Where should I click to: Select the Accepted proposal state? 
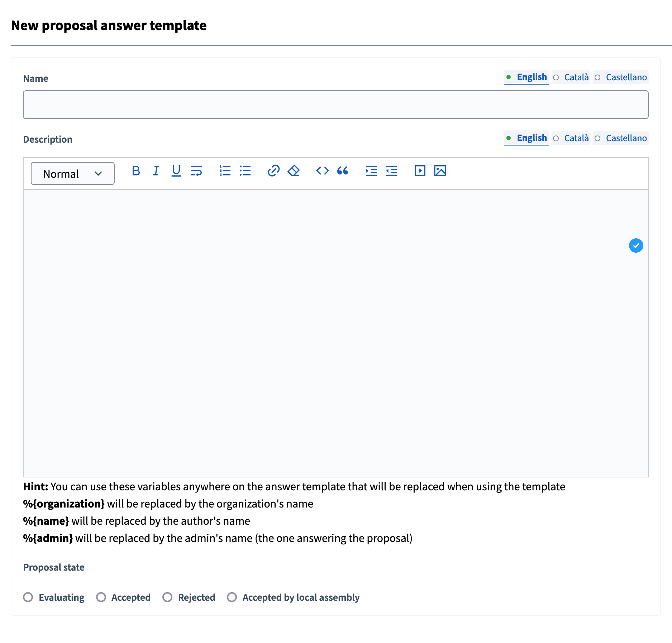point(101,597)
